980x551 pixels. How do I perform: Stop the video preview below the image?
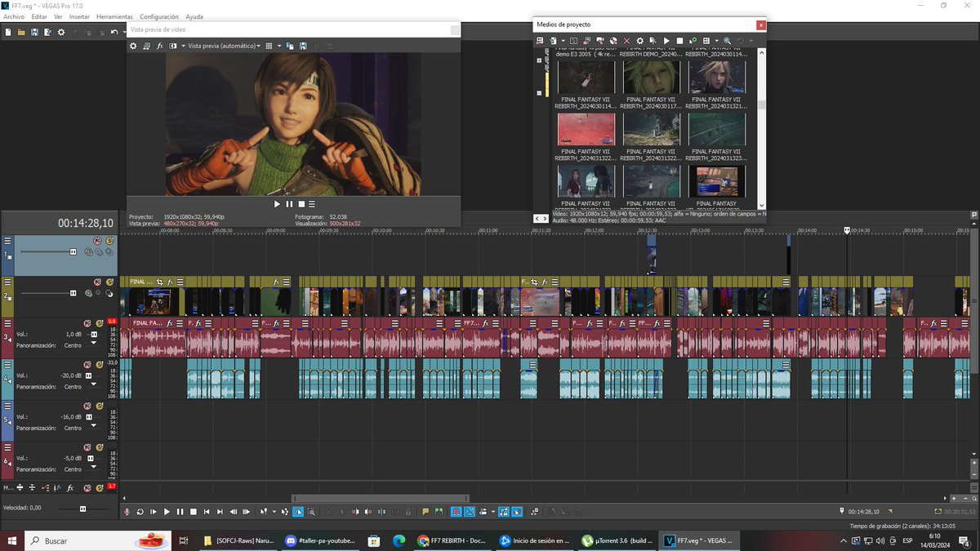[x=301, y=204]
